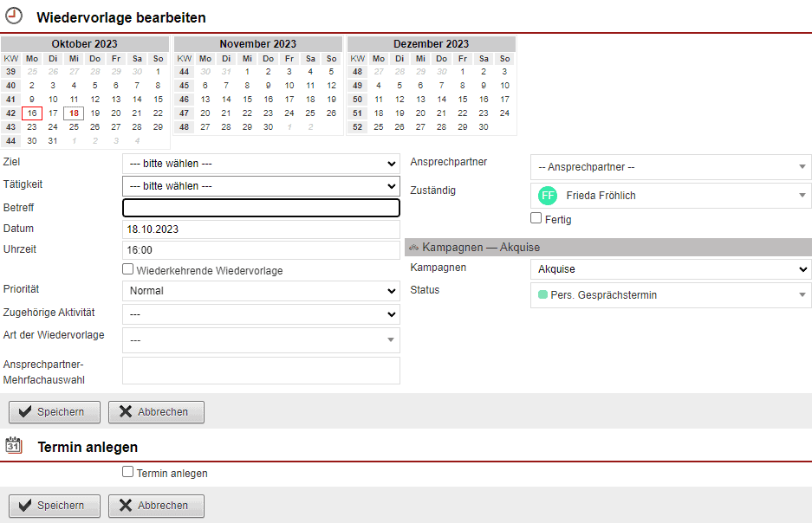Enable Wiederkehrende Wiedervorlage checkbox
The width and height of the screenshot is (812, 523).
128,270
